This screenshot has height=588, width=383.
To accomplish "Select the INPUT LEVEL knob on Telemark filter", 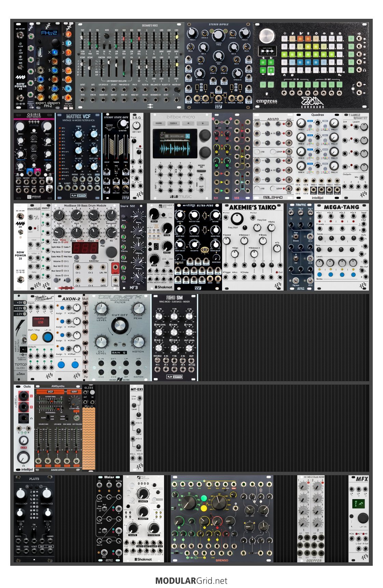I will click(101, 309).
